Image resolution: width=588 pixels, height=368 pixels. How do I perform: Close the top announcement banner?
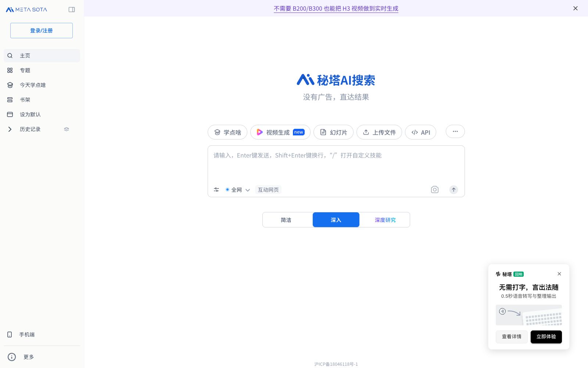click(x=576, y=8)
